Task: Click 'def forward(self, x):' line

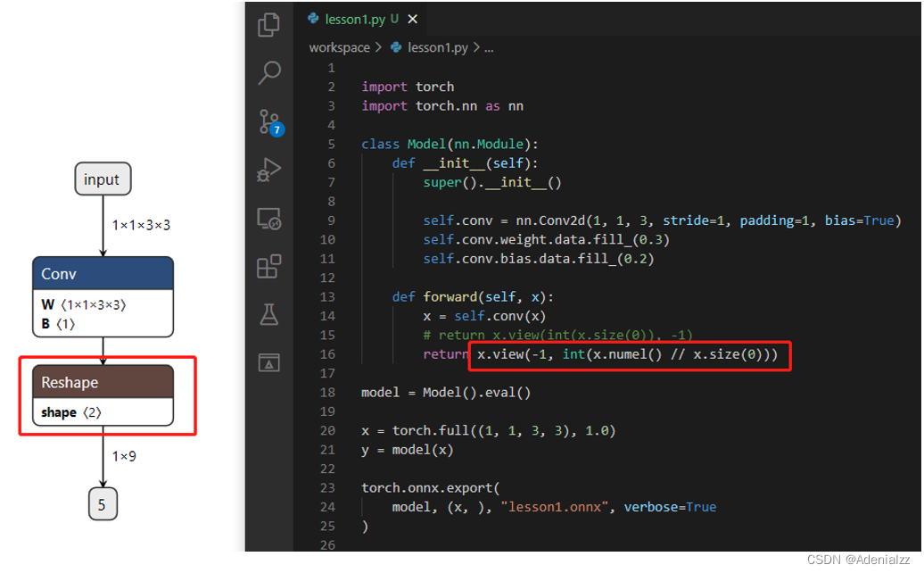Action: [473, 297]
